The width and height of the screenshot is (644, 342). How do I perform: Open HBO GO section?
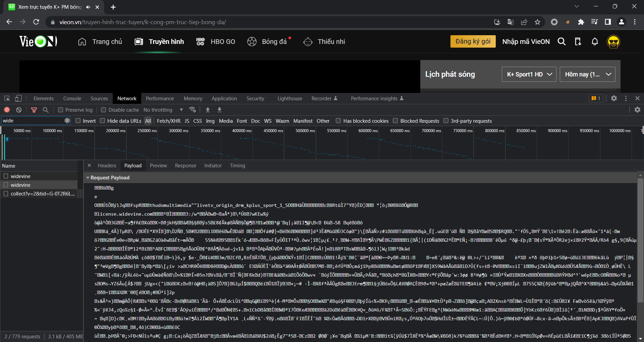216,42
